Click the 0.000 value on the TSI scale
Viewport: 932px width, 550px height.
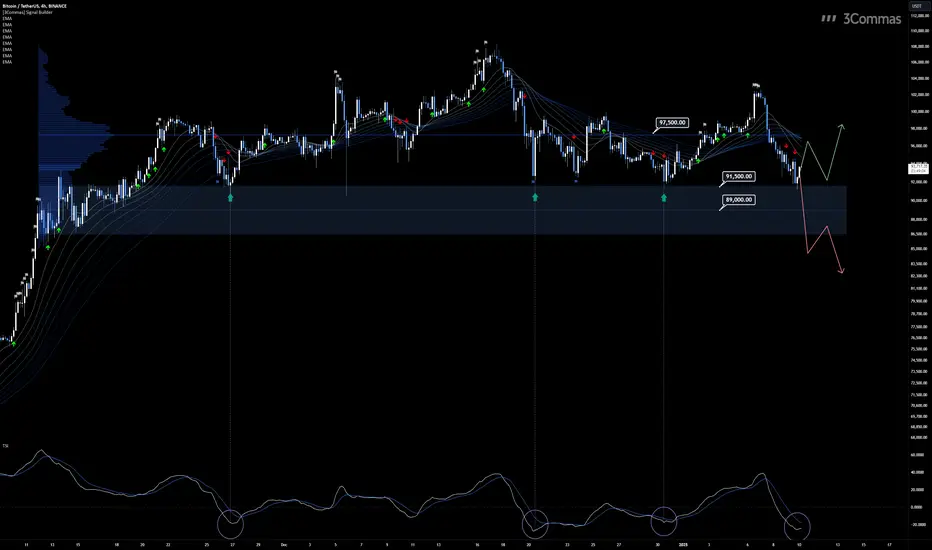(918, 507)
